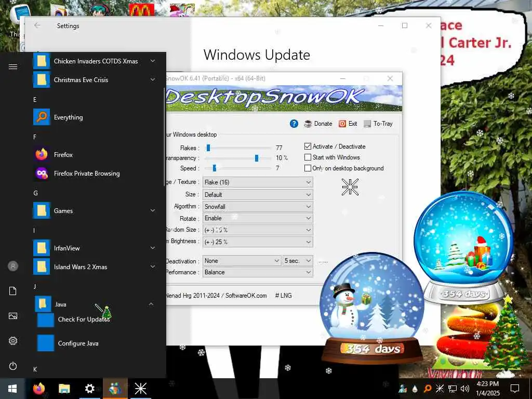Enable Start with Windows checkbox
The image size is (532, 399).
pyautogui.click(x=308, y=157)
